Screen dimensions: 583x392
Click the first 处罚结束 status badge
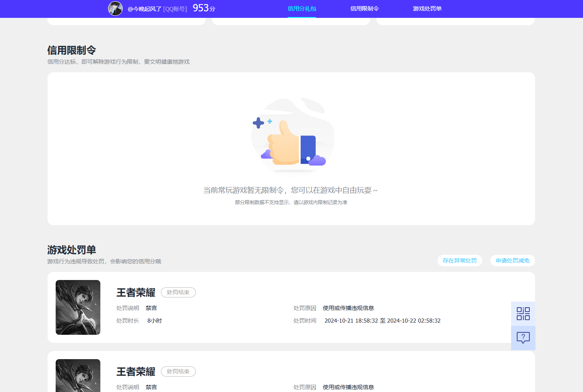pyautogui.click(x=178, y=292)
